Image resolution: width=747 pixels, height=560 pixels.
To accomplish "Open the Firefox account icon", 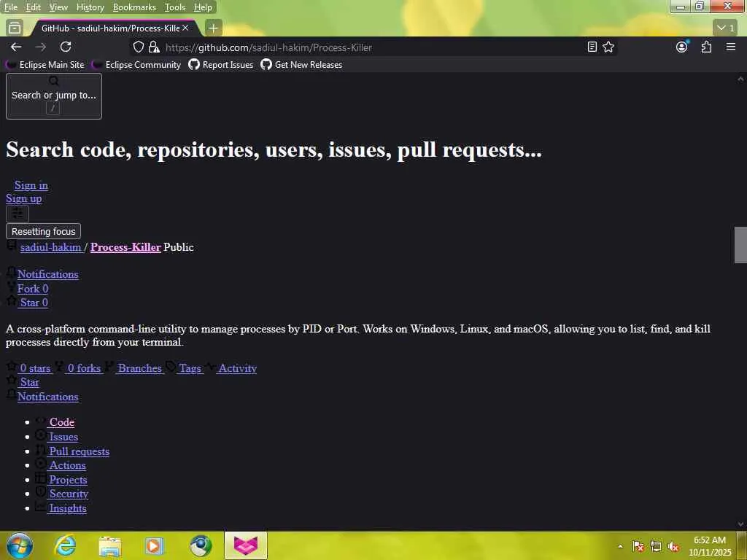I will coord(682,47).
